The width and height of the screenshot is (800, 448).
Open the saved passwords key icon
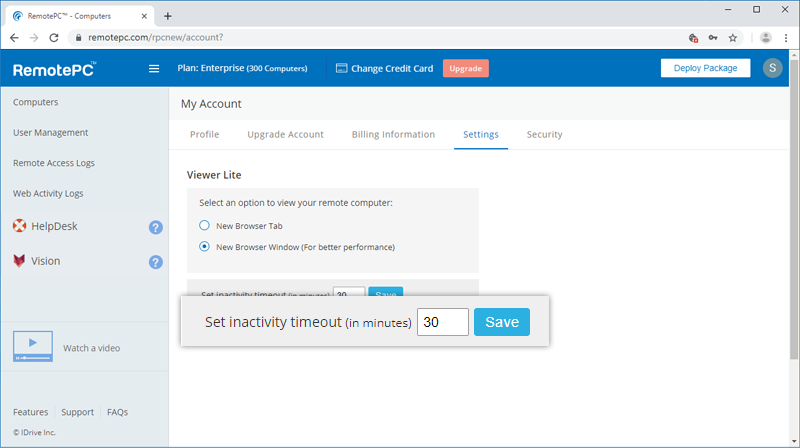(x=713, y=38)
